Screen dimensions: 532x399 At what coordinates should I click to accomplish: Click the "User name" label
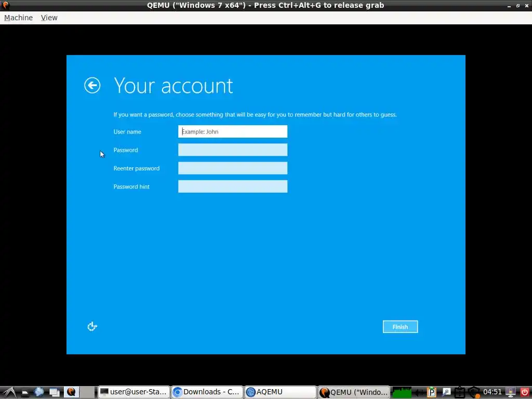pyautogui.click(x=127, y=131)
